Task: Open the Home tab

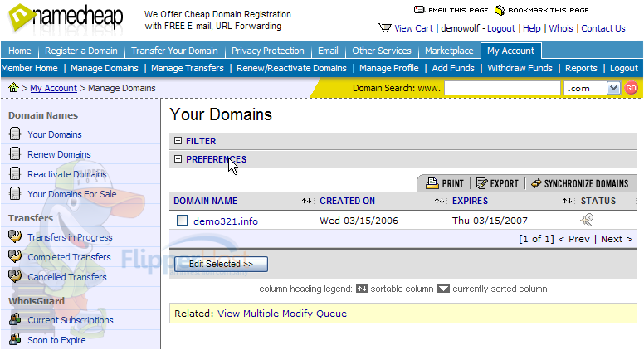Action: click(x=20, y=51)
